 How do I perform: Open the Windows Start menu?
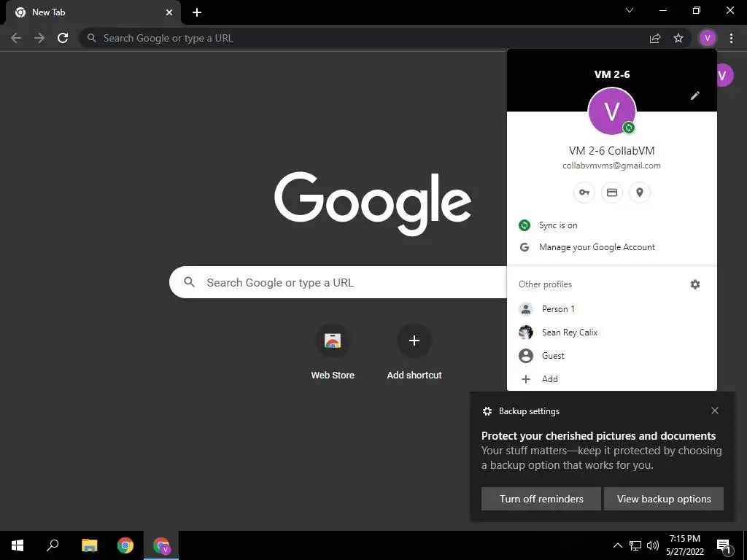18,545
